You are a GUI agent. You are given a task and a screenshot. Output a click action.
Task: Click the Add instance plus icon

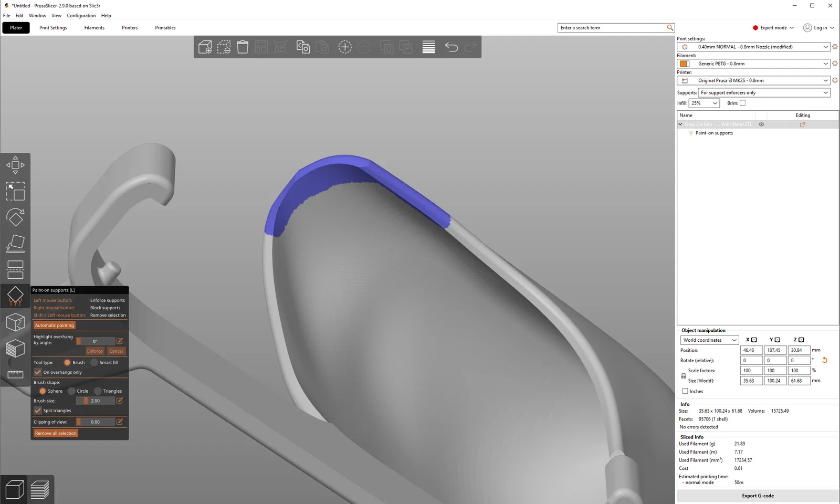click(x=345, y=47)
